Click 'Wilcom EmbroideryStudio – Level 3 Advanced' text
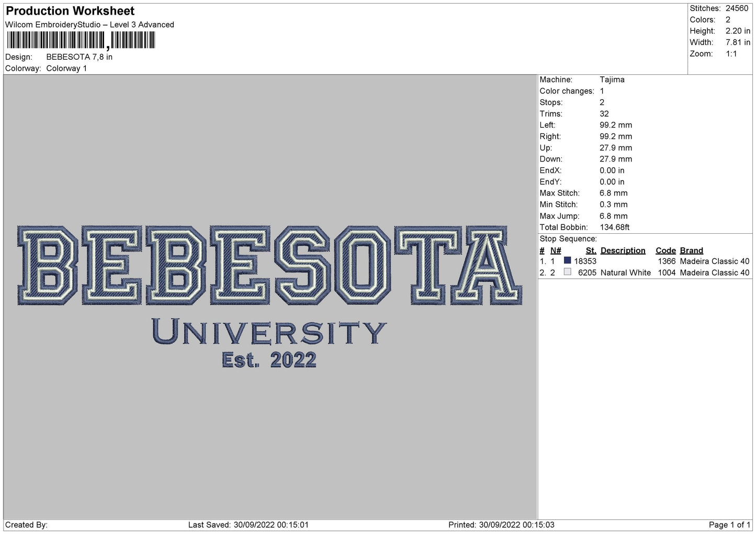This screenshot has width=756, height=534. point(89,25)
